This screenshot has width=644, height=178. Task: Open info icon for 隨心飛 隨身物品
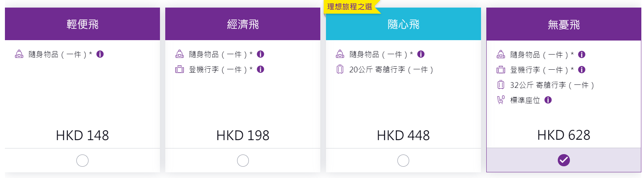point(421,54)
